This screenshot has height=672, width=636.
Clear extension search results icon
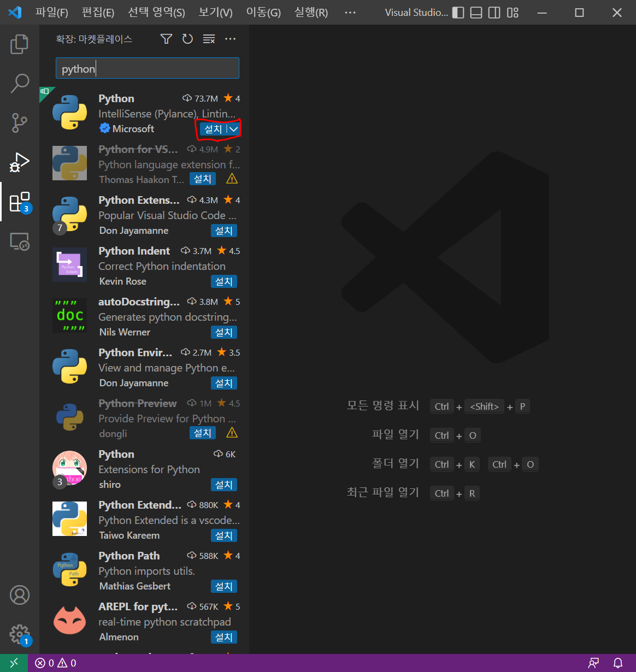point(209,39)
